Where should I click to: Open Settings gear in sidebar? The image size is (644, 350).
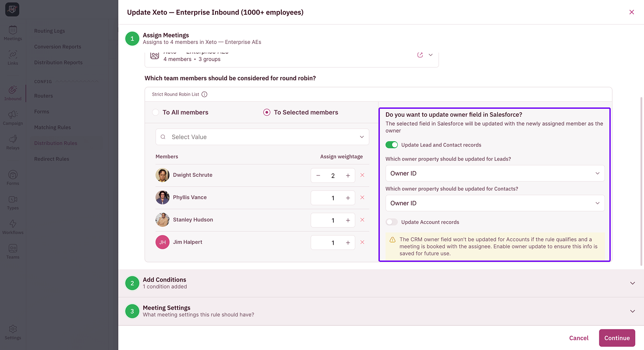(x=13, y=332)
